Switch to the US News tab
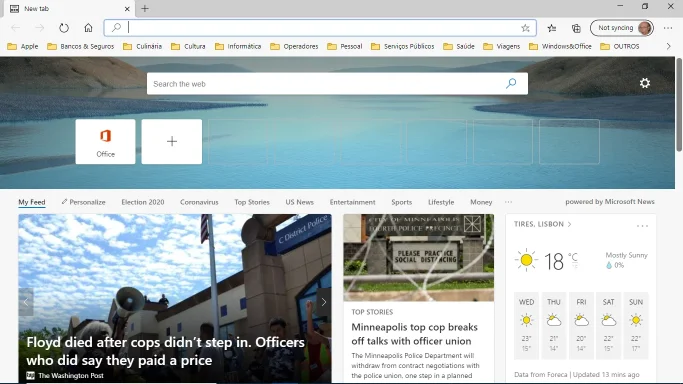Image resolution: width=683 pixels, height=384 pixels. point(299,202)
